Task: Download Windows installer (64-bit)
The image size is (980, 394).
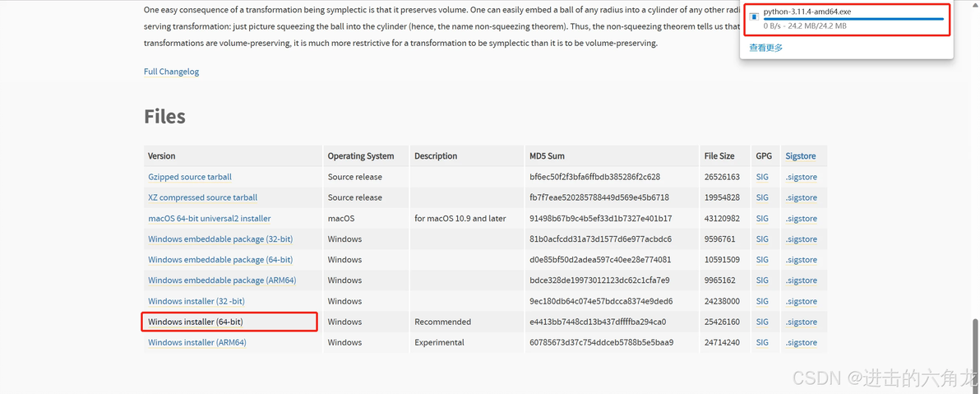Action: click(195, 322)
